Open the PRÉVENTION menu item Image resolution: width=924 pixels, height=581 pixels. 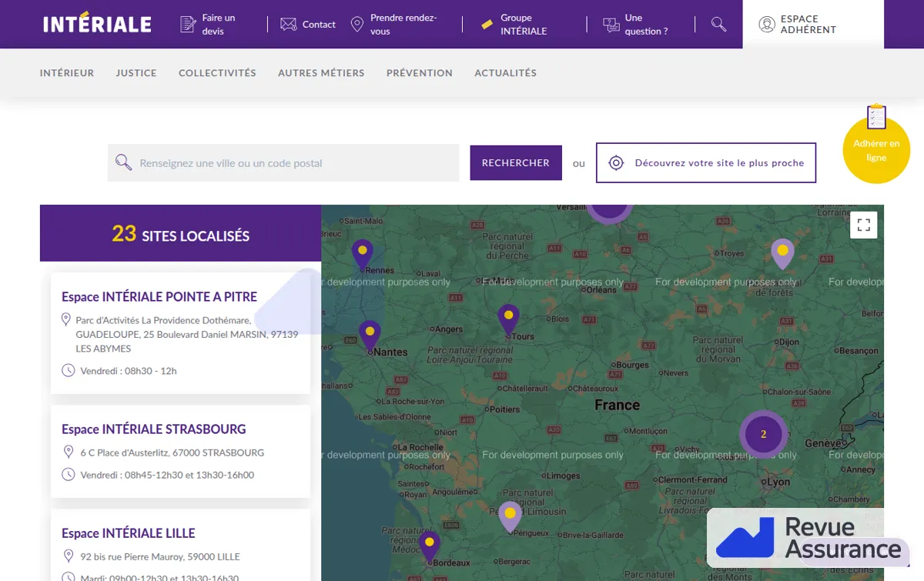point(420,73)
